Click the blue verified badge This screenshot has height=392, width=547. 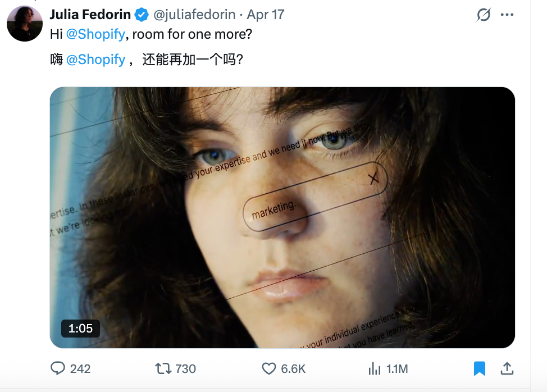[x=141, y=15]
